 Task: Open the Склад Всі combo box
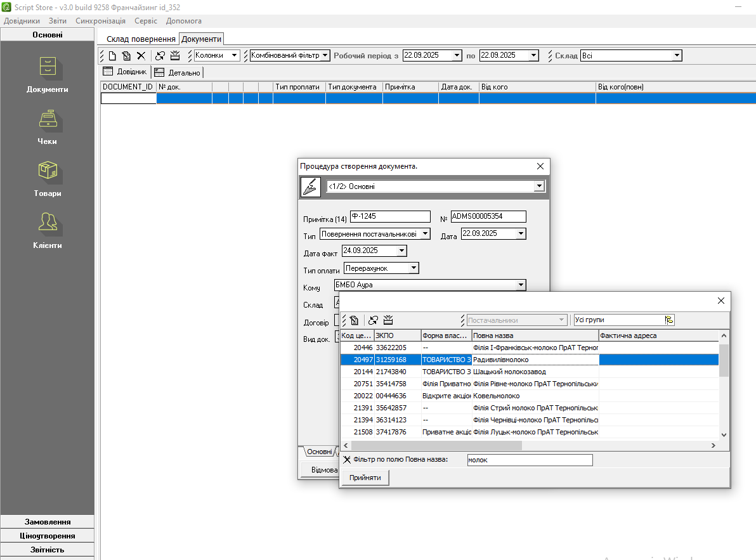click(x=677, y=56)
